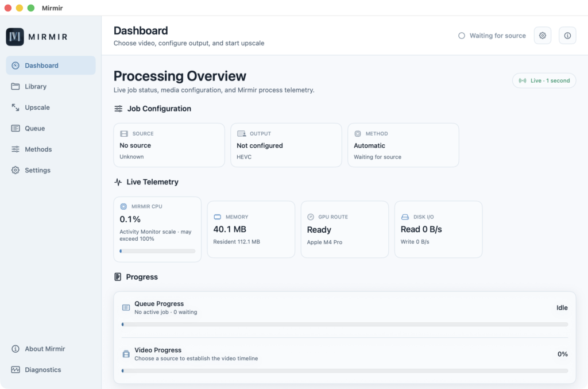Viewport: 588px width, 389px height.
Task: Click the HEVC codec label
Action: point(244,157)
